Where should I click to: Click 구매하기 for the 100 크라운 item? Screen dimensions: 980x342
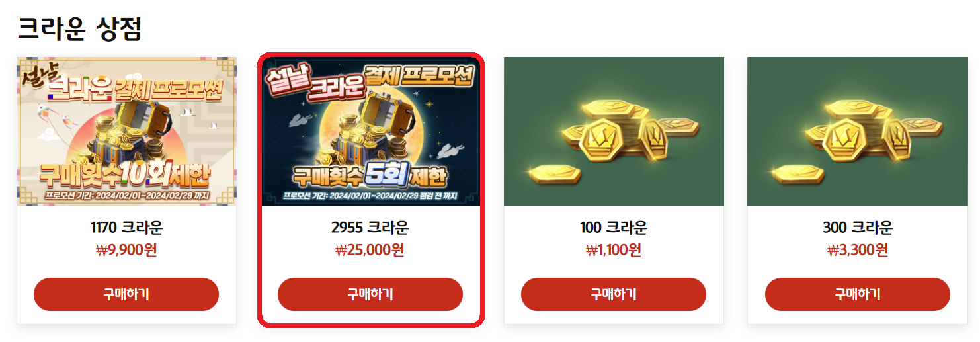click(x=614, y=294)
